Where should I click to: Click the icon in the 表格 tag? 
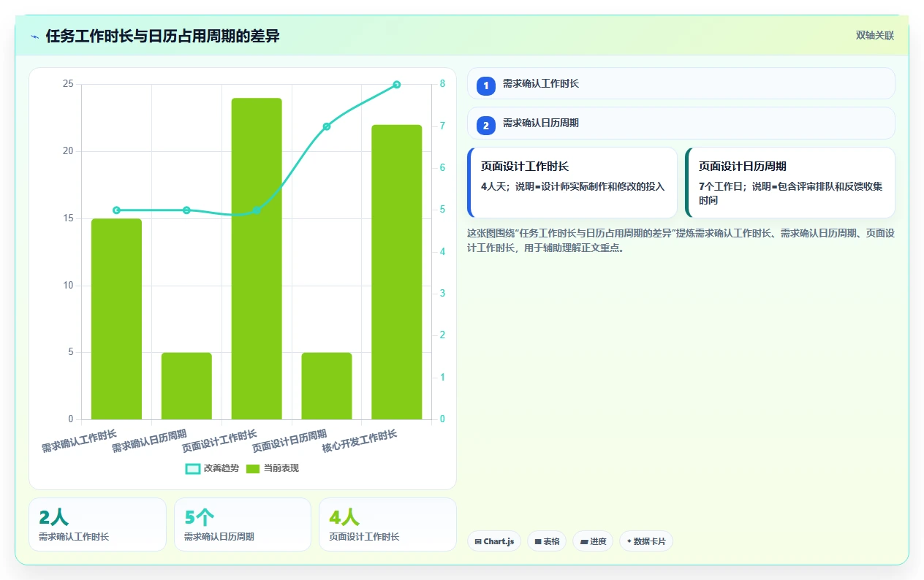click(x=538, y=542)
